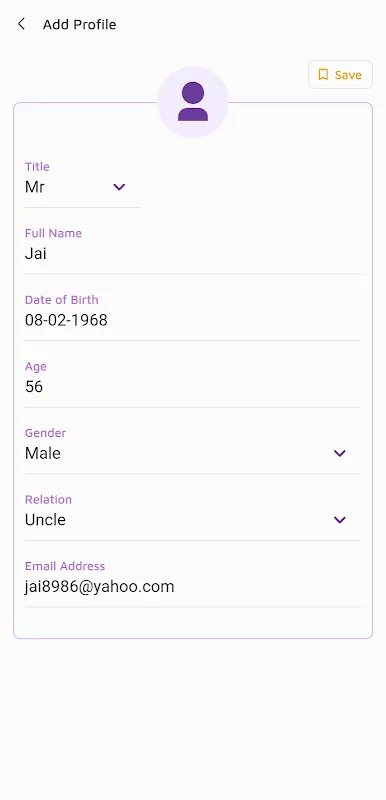Select the date 08-02-1968 field

pos(193,320)
